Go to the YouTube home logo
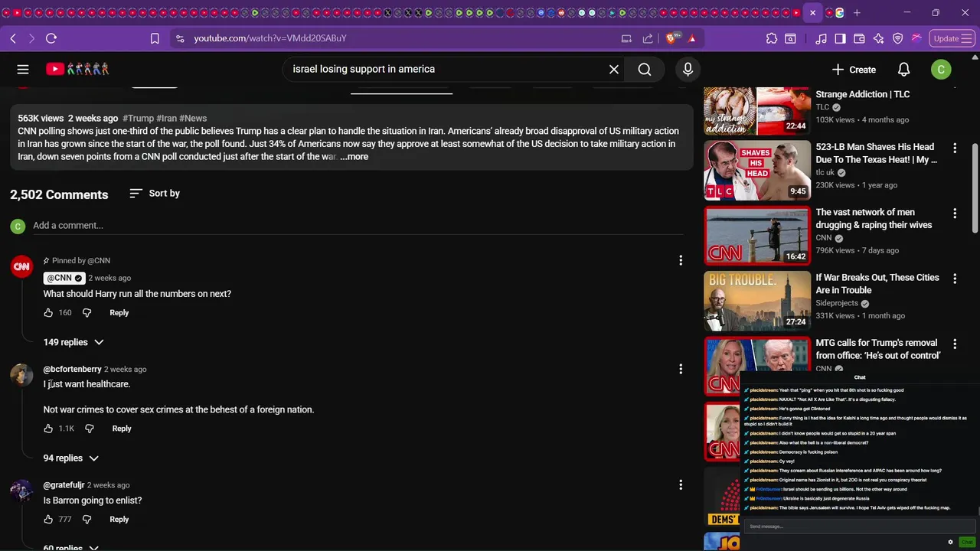 pos(77,69)
